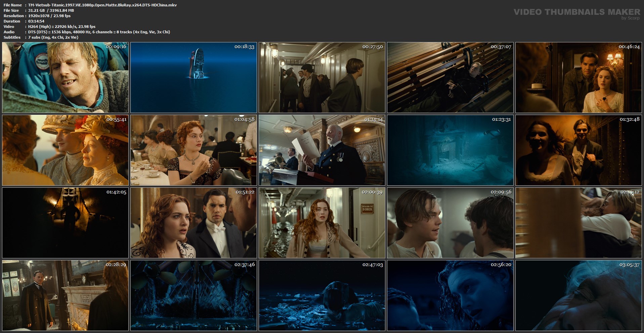The width and height of the screenshot is (644, 333).
Task: Select the thumbnail timestamped 00:55:41
Action: pos(65,150)
